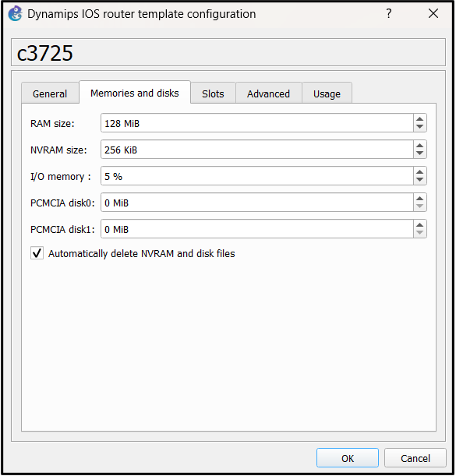Click the Cancel button
The width and height of the screenshot is (456, 476).
pyautogui.click(x=415, y=458)
